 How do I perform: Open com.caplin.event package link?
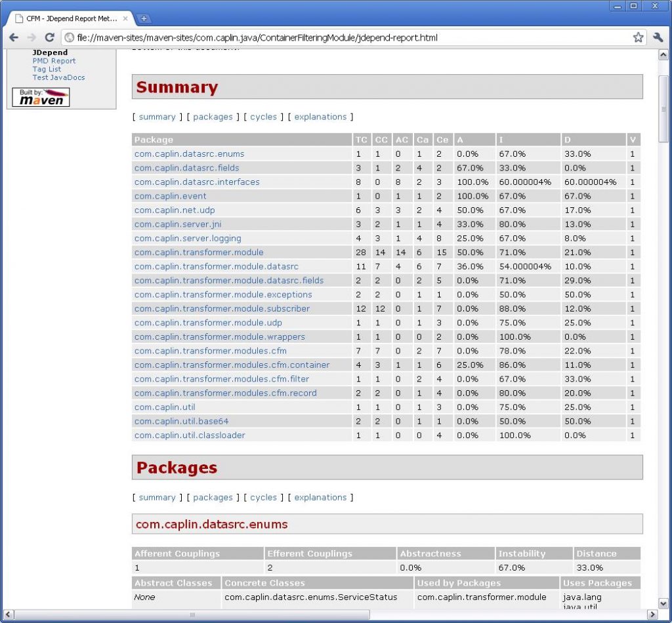click(170, 196)
